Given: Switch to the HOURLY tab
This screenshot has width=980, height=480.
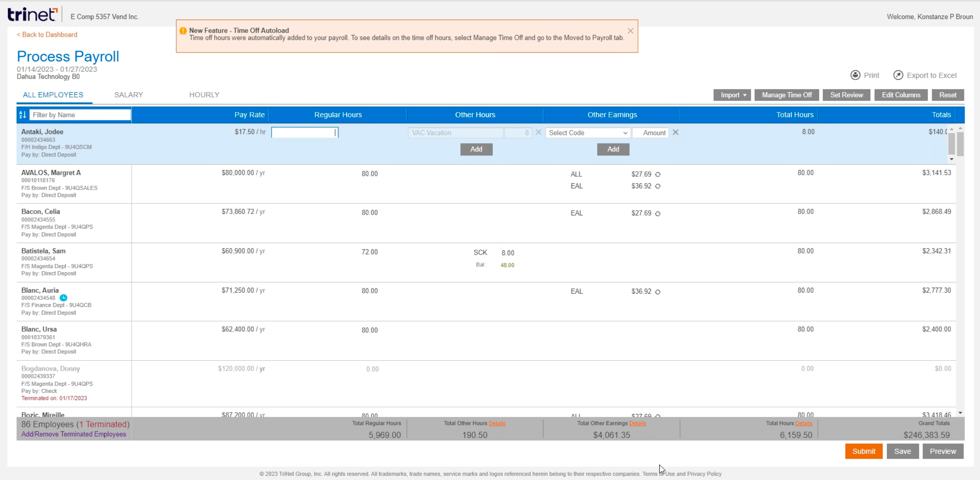Looking at the screenshot, I should (x=204, y=95).
